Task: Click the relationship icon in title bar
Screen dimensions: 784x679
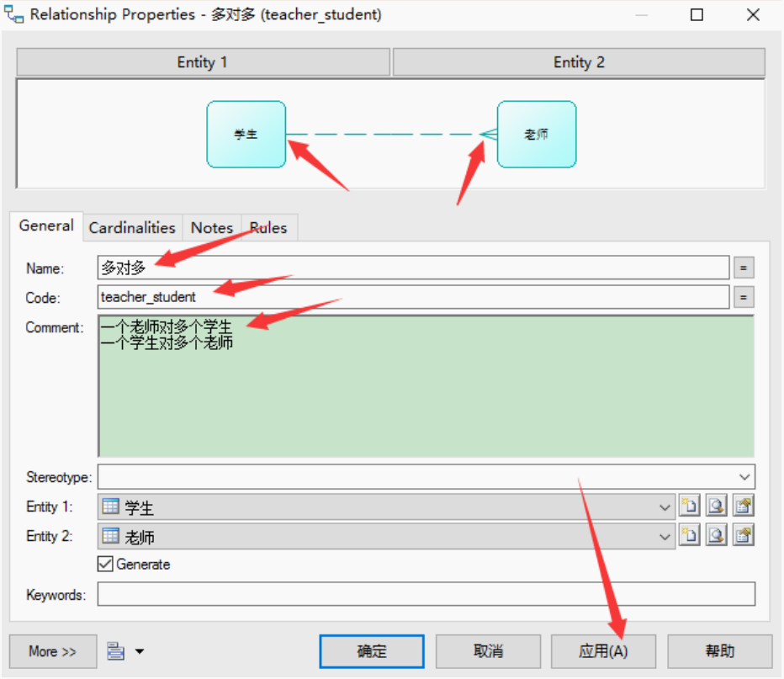Action: coord(13,14)
